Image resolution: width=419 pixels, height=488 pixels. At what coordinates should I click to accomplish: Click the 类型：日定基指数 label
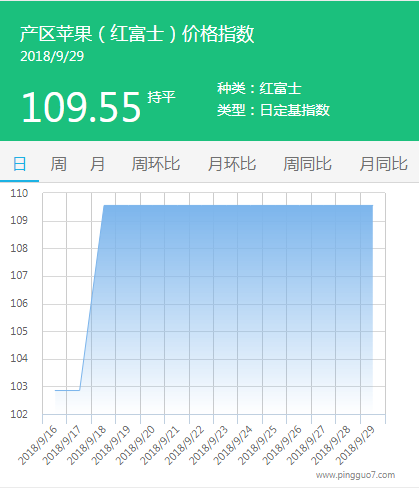(273, 110)
